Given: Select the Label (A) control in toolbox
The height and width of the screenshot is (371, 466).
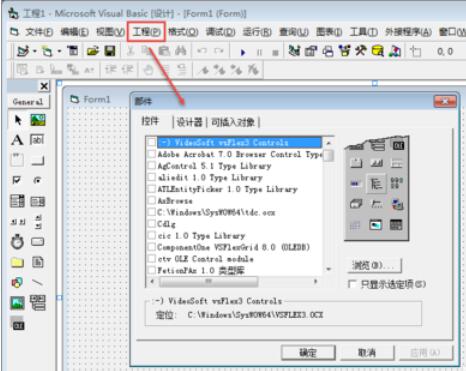Looking at the screenshot, I should (x=17, y=140).
